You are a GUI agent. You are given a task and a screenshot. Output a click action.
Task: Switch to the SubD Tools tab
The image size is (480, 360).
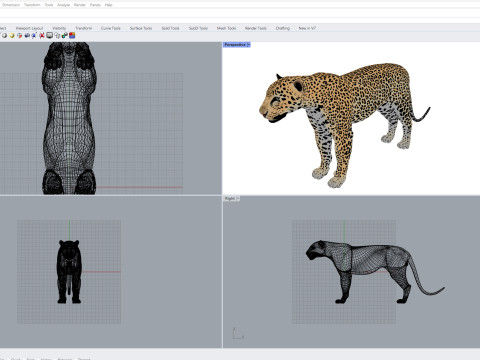pos(198,28)
